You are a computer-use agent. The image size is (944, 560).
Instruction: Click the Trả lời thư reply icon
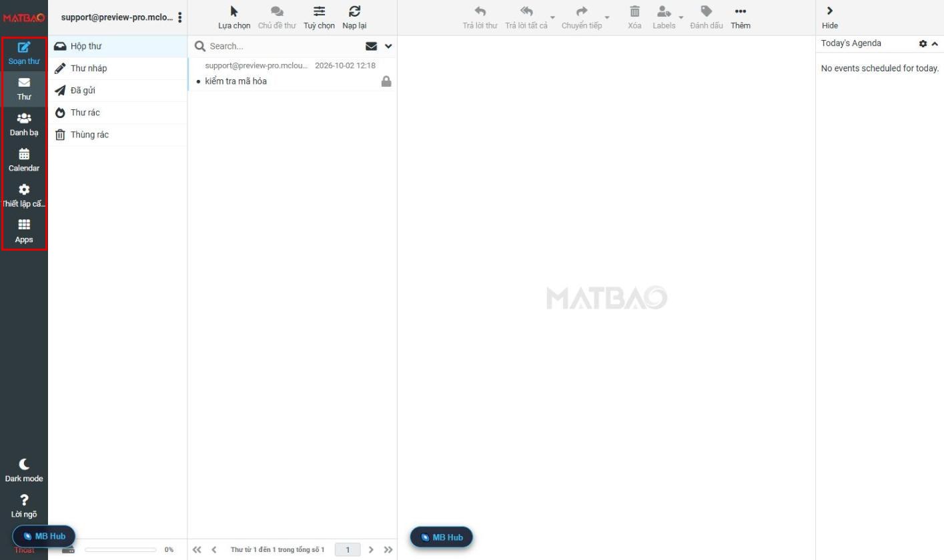point(480,11)
